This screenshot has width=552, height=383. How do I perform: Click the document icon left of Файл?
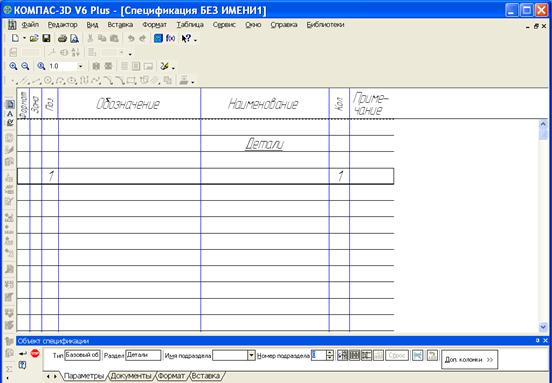(12, 25)
